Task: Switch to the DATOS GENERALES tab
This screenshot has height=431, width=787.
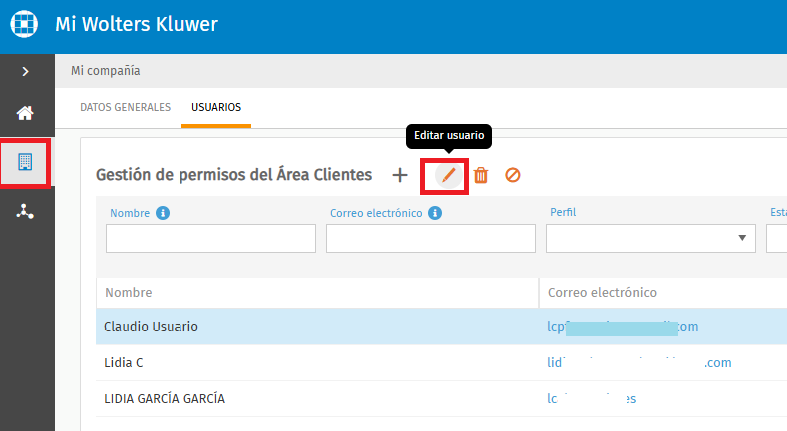Action: click(x=125, y=107)
